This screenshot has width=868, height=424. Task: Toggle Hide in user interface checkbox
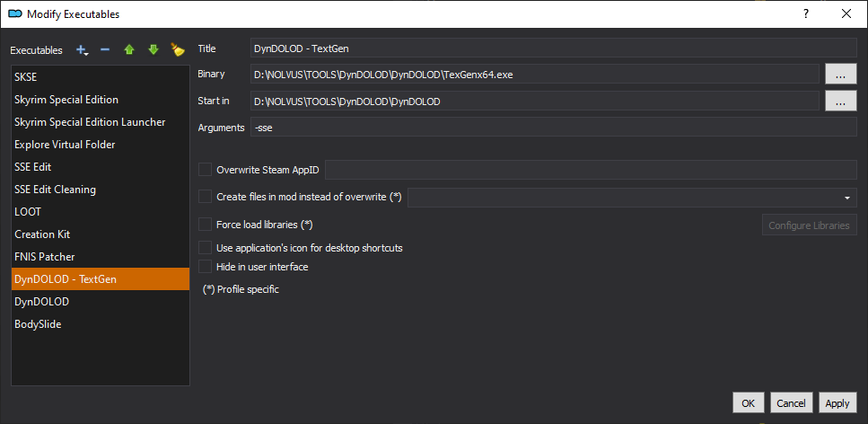[206, 267]
